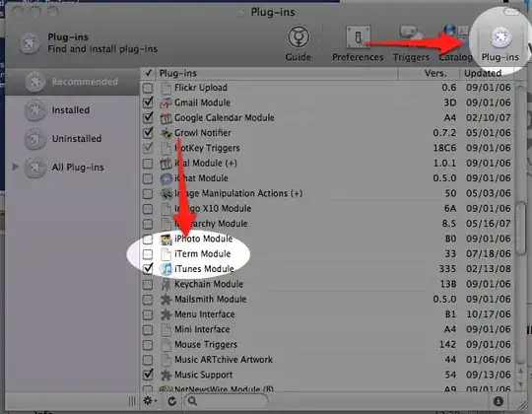Click the Music Support puzzle icon
This screenshot has width=532, height=414.
pos(166,375)
